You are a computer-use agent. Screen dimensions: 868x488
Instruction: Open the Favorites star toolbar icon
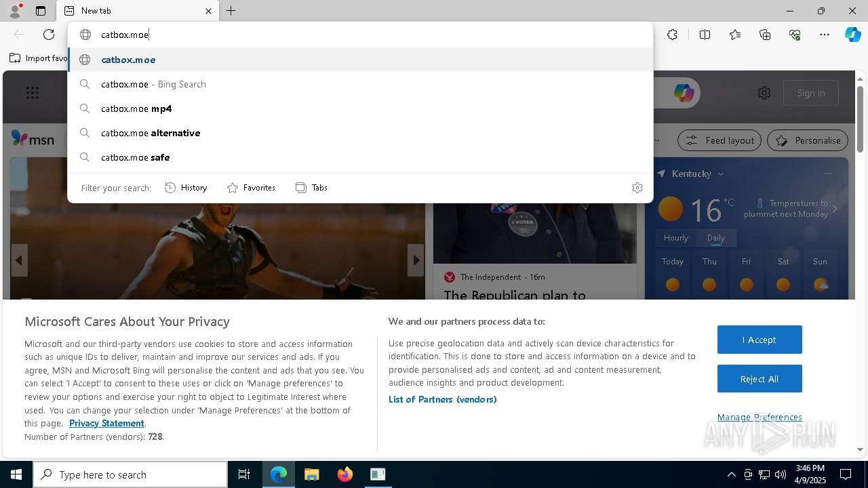735,35
